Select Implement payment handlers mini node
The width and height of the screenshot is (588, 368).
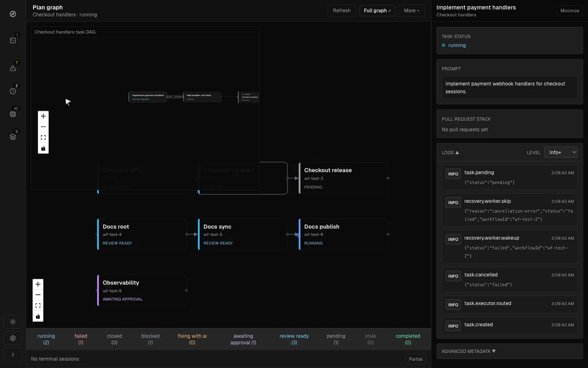148,97
